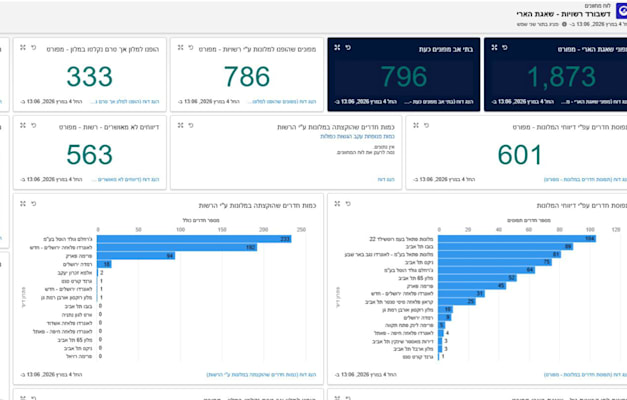Open the view report link on the 601 card
Viewport: 627px width, 400px height.
point(585,180)
